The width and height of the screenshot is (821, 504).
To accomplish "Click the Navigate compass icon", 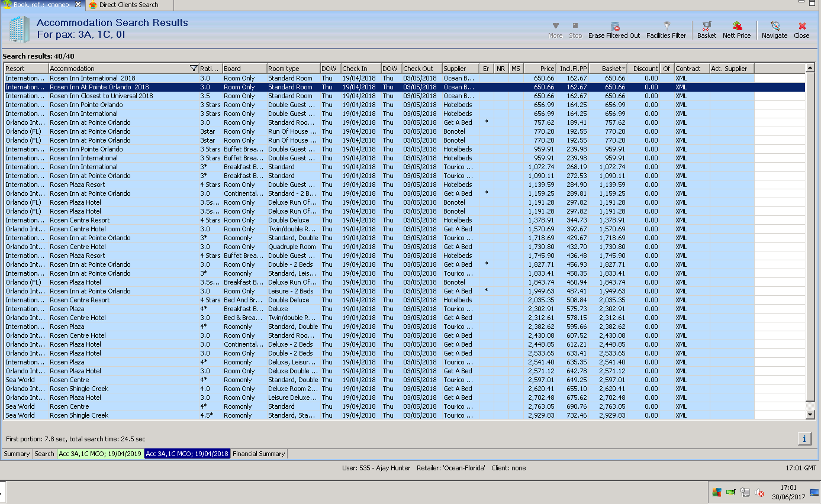I will coord(774,27).
